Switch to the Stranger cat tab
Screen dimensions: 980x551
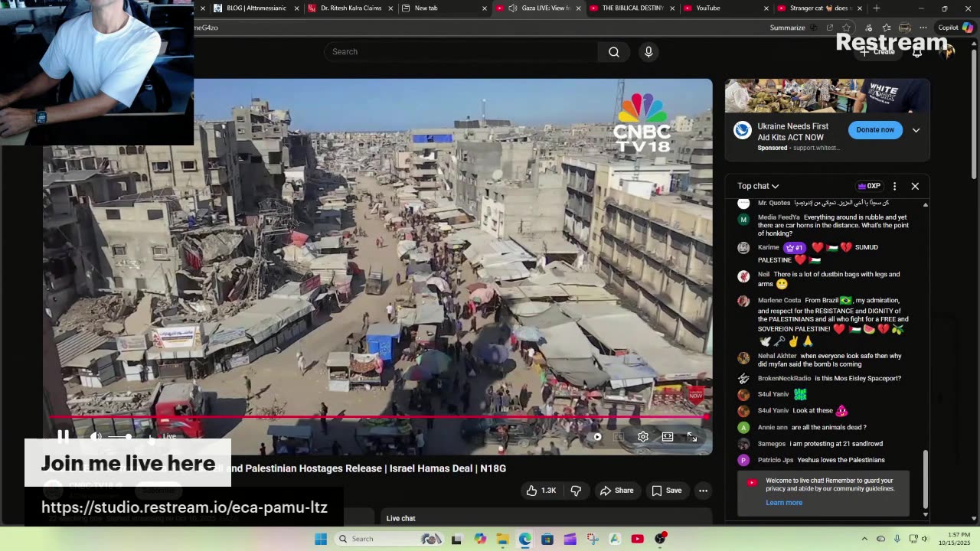click(821, 8)
